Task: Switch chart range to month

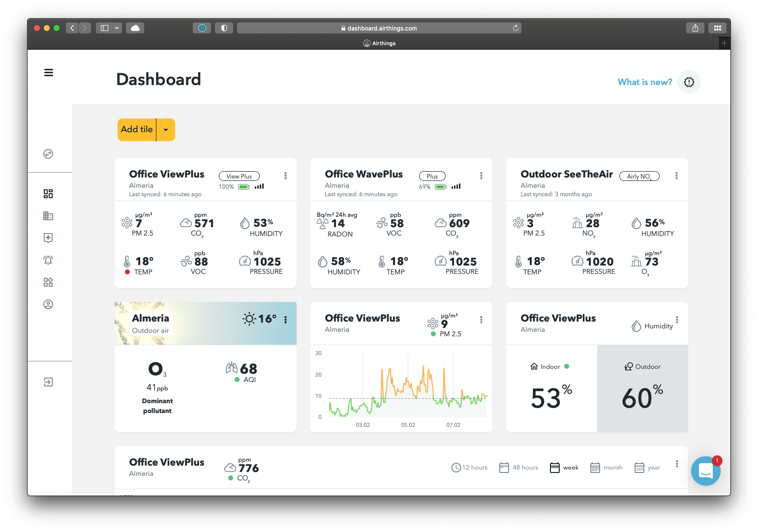Action: click(x=606, y=468)
